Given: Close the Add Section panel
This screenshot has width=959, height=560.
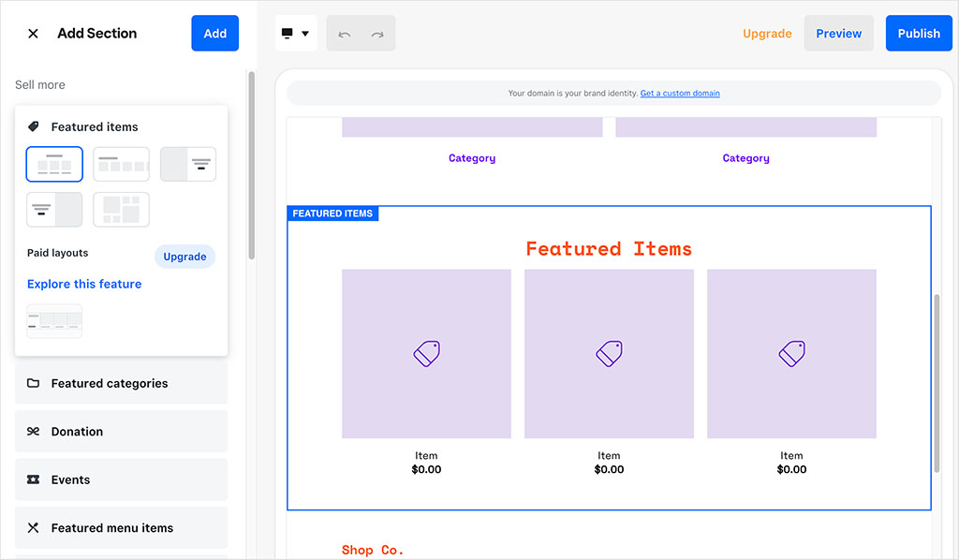Looking at the screenshot, I should coord(33,34).
